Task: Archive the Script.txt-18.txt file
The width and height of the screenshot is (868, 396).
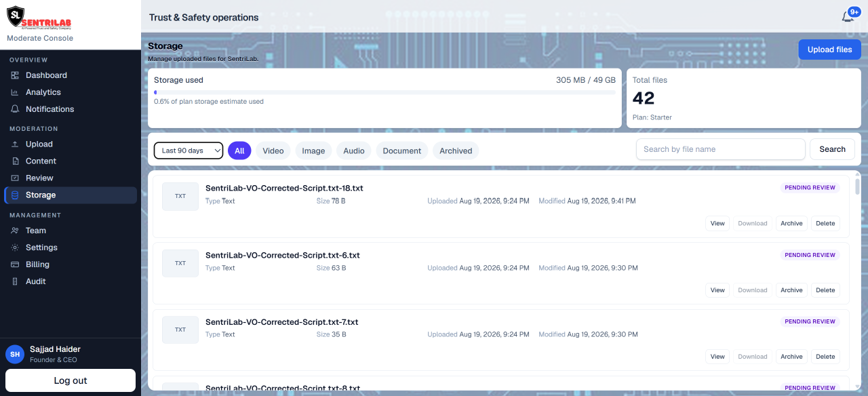Action: click(791, 223)
